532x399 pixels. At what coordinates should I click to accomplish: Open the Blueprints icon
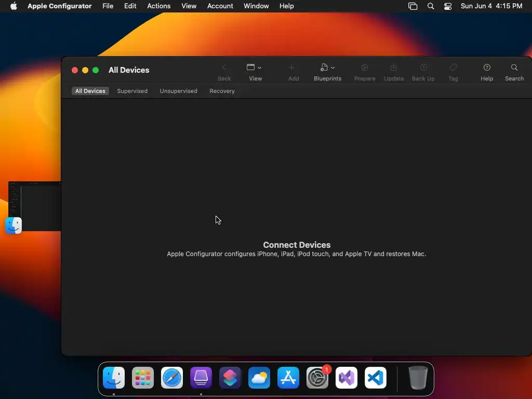pos(324,67)
